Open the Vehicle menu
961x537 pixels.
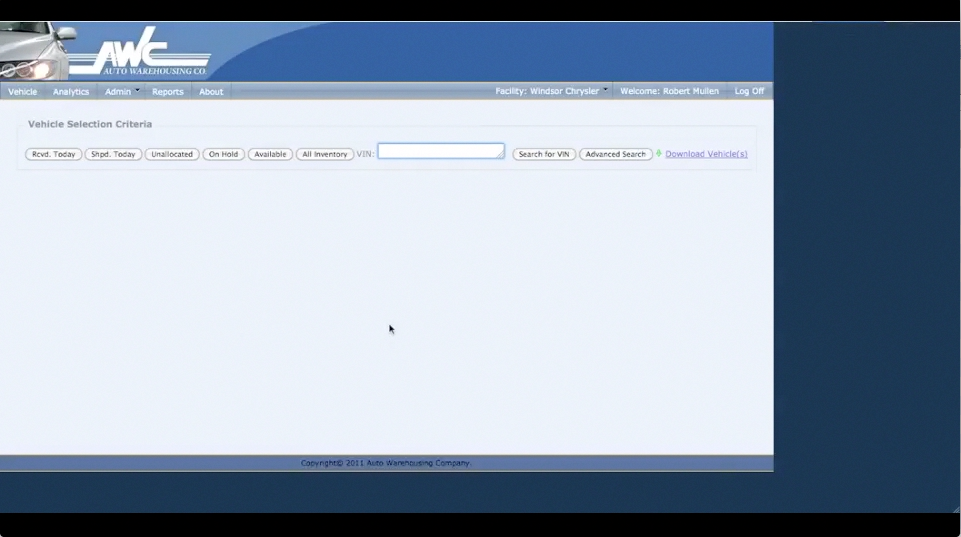pyautogui.click(x=23, y=92)
